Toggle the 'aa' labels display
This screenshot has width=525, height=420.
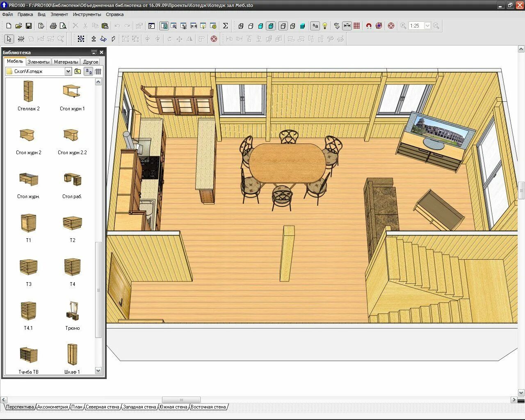(315, 26)
